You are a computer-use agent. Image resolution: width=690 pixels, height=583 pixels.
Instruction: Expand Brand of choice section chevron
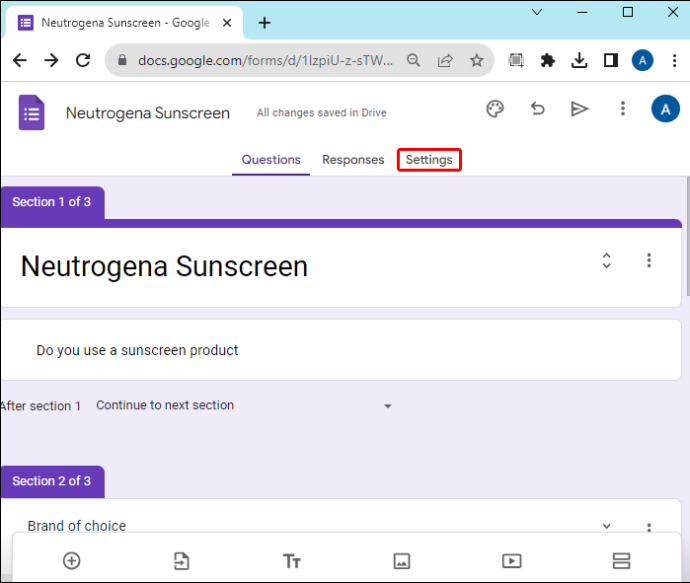606,526
